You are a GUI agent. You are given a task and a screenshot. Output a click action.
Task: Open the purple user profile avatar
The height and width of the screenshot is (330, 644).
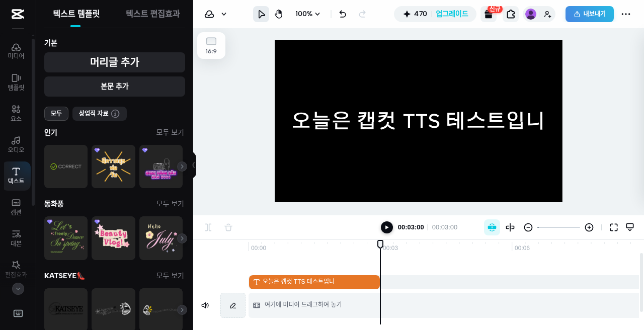(x=531, y=14)
